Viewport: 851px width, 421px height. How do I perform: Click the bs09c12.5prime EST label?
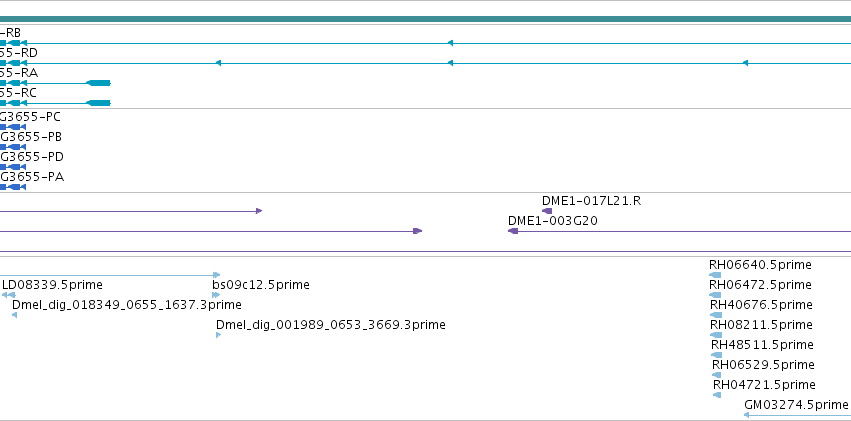(261, 285)
